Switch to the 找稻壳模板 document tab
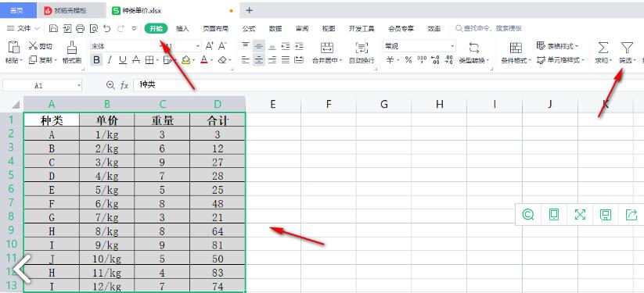 (71, 11)
